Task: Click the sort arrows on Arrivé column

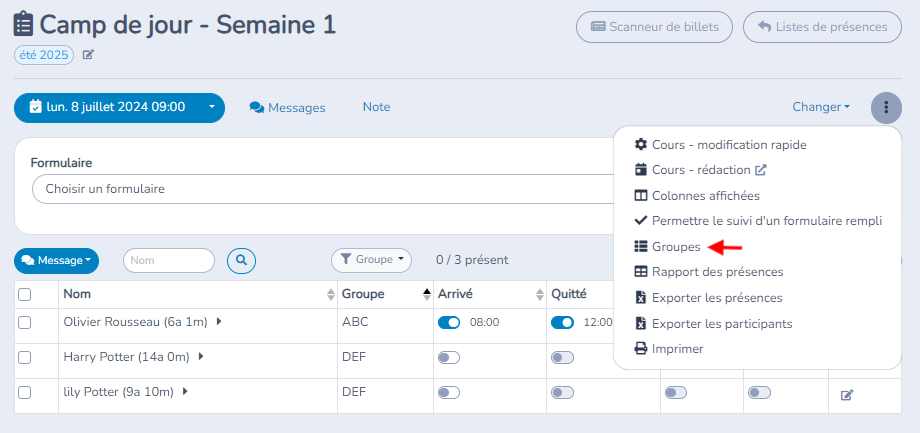Action: [x=540, y=295]
